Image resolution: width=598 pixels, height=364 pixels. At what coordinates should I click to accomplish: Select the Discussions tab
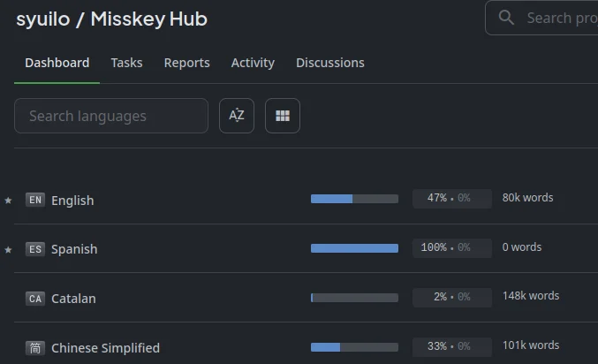330,63
